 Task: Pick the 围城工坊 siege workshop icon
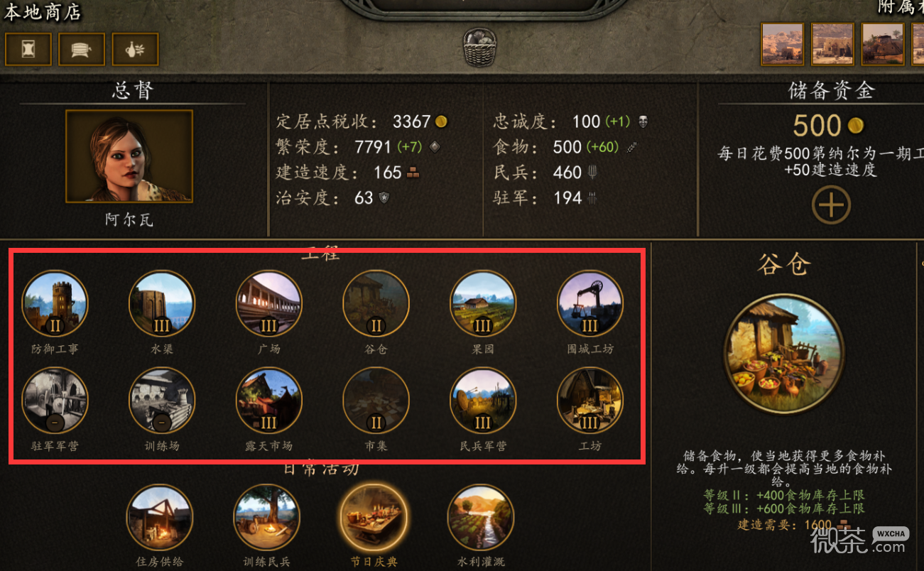point(590,303)
